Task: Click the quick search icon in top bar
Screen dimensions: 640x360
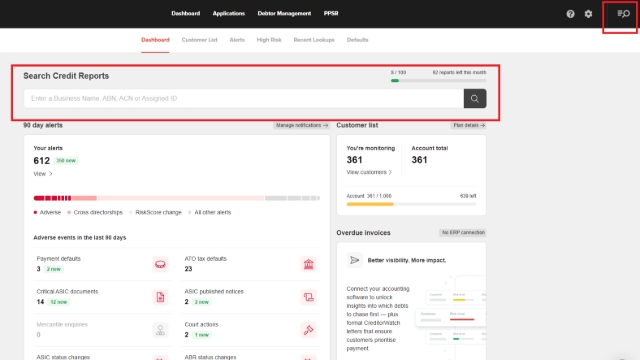Action: [x=623, y=14]
